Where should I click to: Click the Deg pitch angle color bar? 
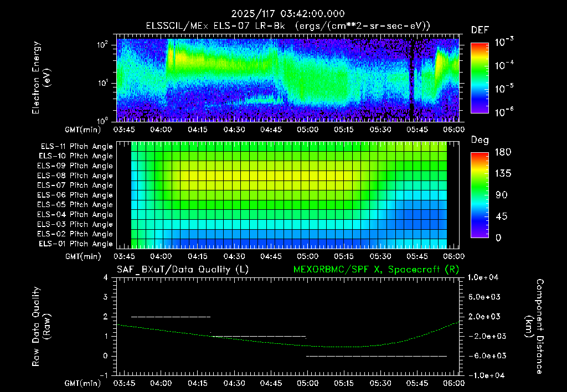(x=480, y=195)
